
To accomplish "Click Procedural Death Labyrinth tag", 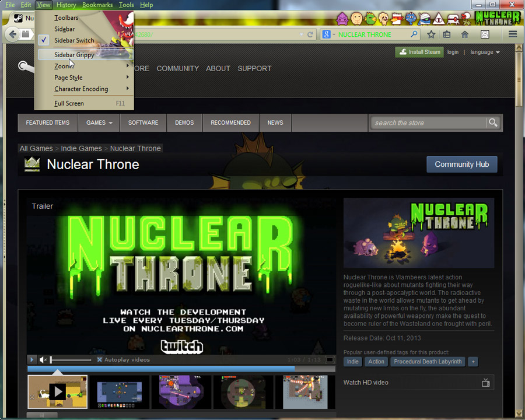I will (x=428, y=362).
